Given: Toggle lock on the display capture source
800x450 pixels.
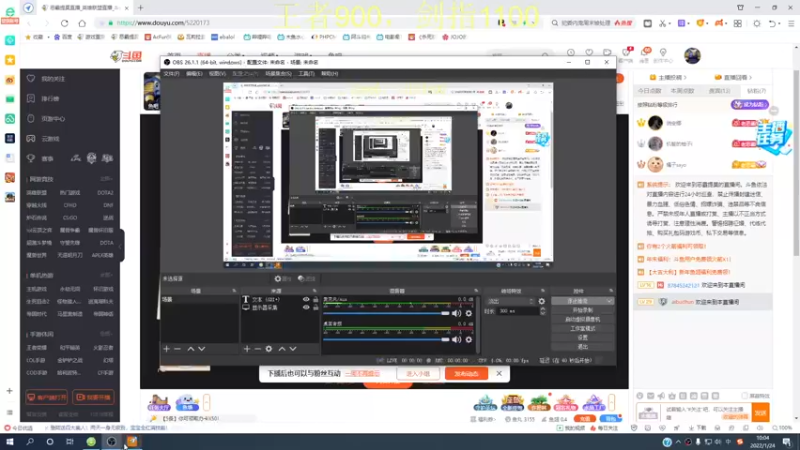Looking at the screenshot, I should click(x=316, y=308).
